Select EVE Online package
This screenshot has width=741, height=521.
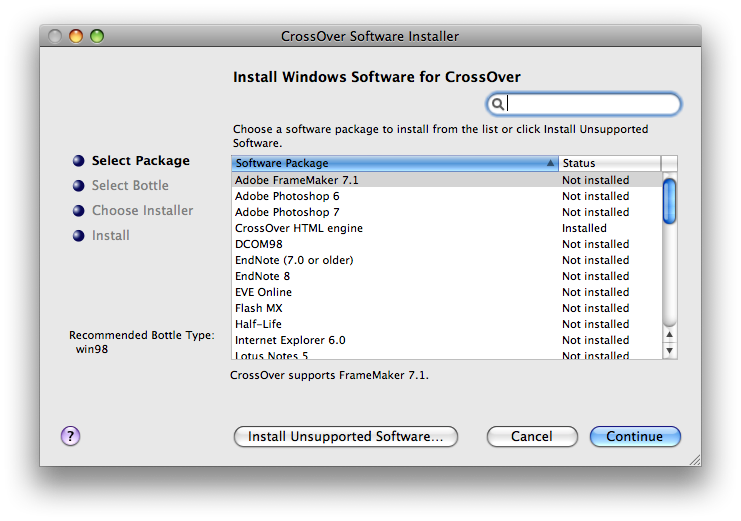click(x=447, y=292)
